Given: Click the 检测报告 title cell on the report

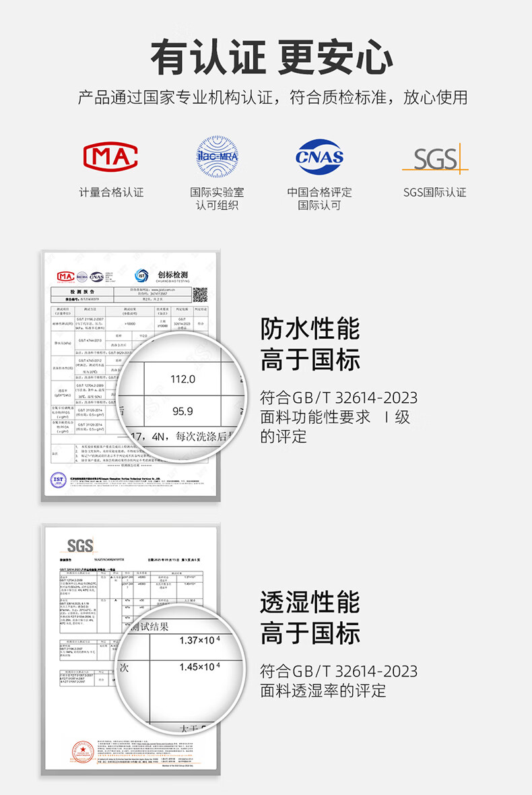Looking at the screenshot, I should pyautogui.click(x=83, y=292).
